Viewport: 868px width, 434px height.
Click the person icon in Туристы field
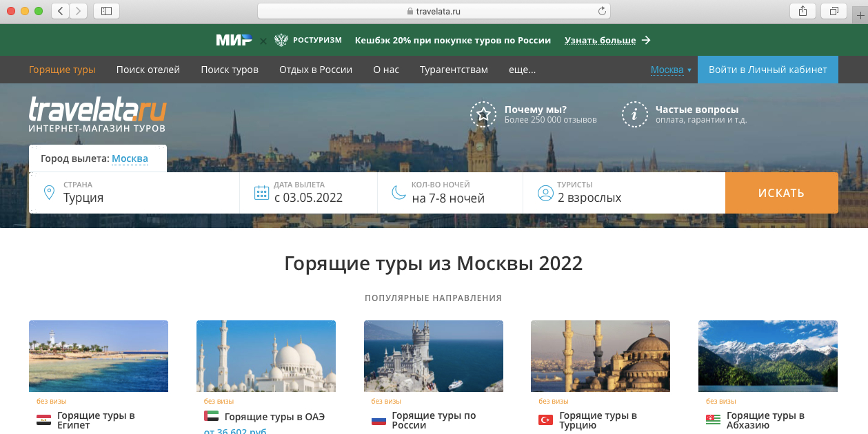click(545, 192)
